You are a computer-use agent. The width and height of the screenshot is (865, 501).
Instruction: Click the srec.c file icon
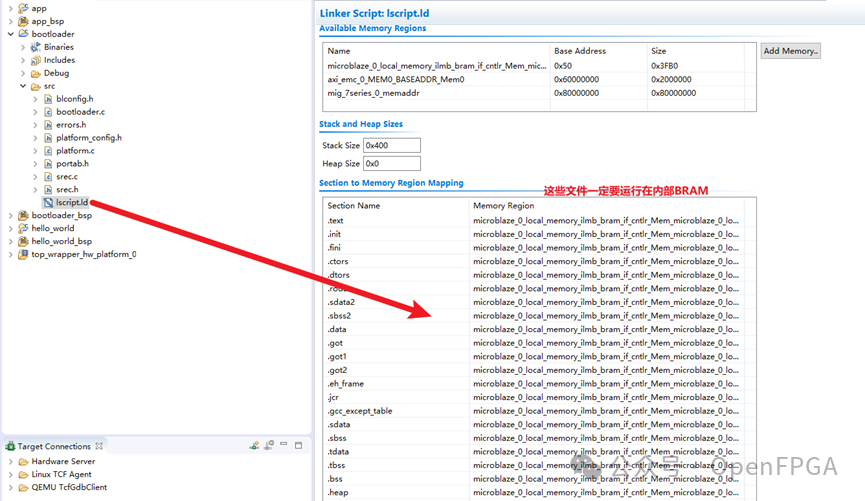point(48,177)
